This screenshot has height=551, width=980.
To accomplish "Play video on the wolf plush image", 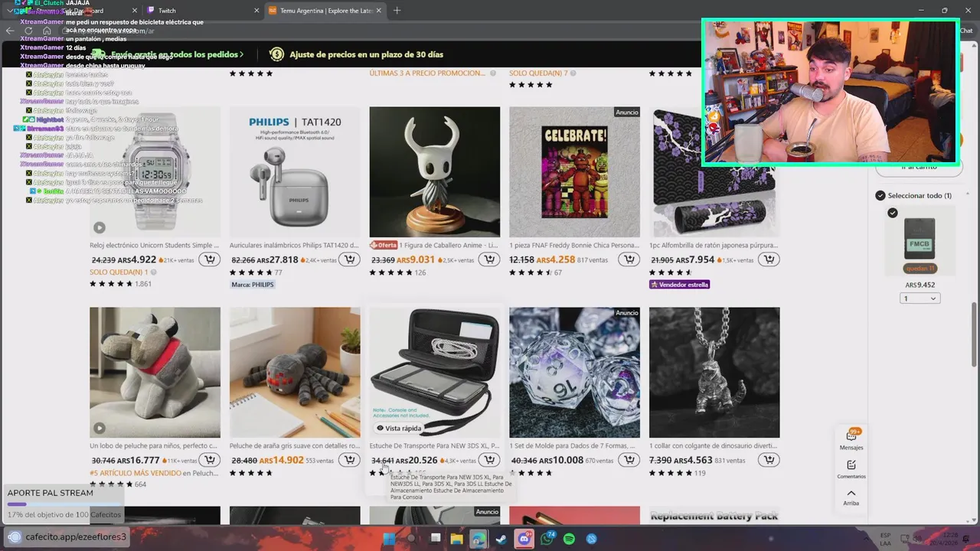I will [100, 428].
